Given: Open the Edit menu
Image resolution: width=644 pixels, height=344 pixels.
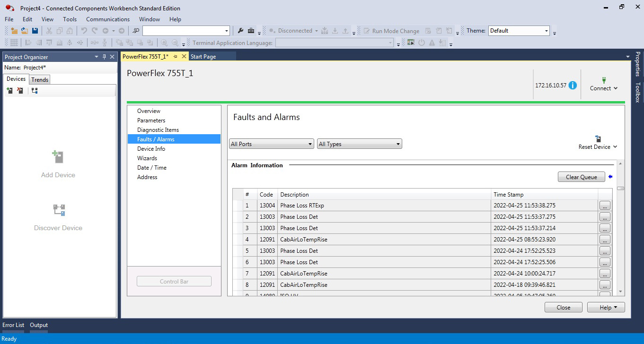Looking at the screenshot, I should [x=27, y=19].
